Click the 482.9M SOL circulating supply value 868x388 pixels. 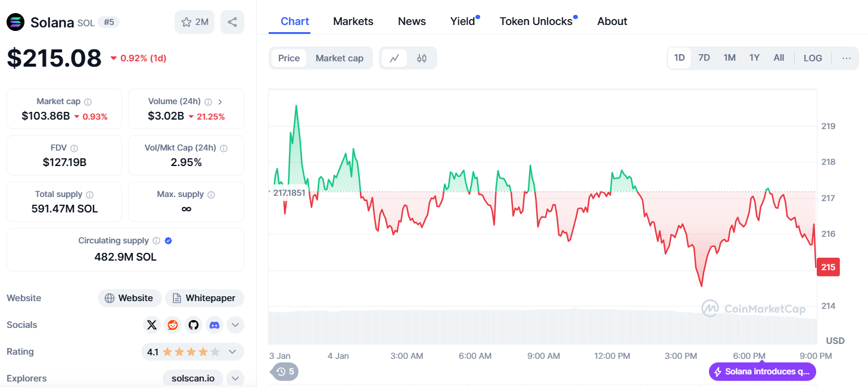click(x=125, y=257)
